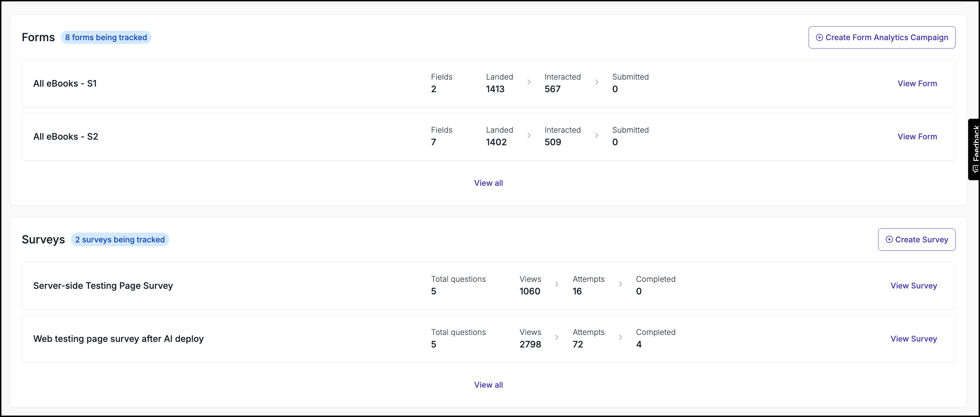Click View all under Forms
The image size is (980, 417).
tap(488, 183)
